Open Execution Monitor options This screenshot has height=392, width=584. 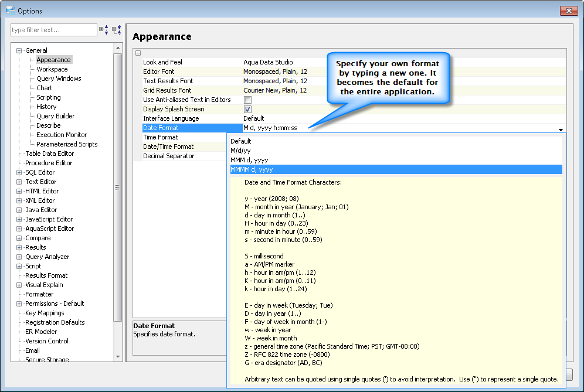[x=62, y=135]
